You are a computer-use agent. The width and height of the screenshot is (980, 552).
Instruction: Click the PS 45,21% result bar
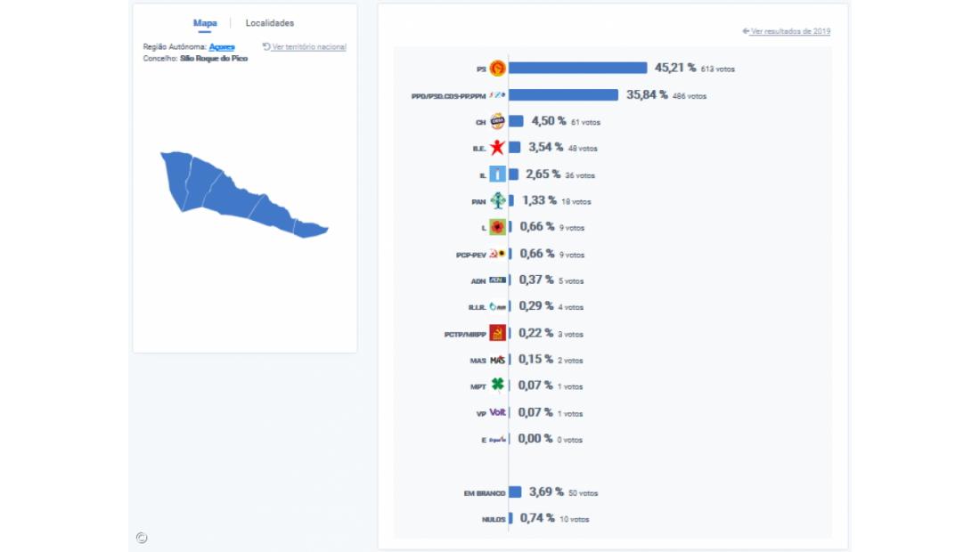pyautogui.click(x=577, y=69)
